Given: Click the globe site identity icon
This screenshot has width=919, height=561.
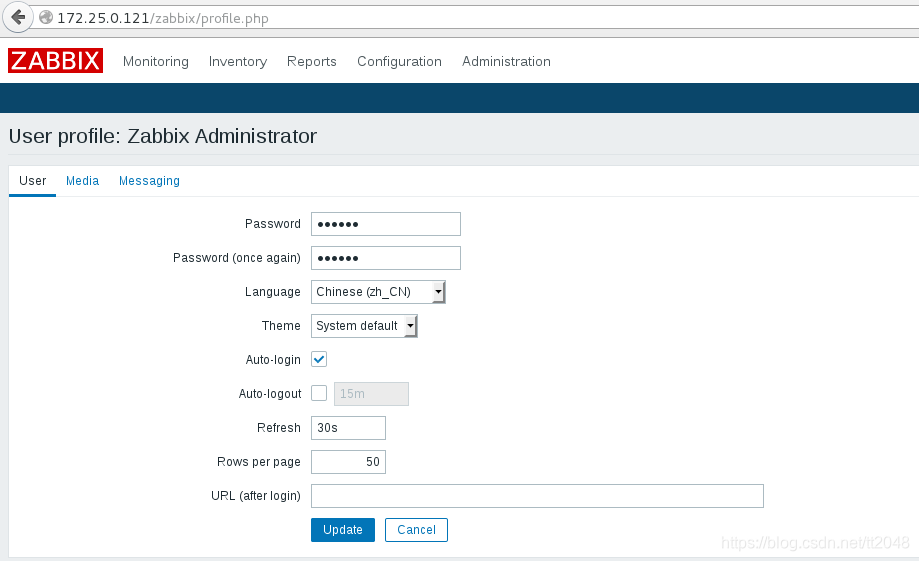Looking at the screenshot, I should 46,18.
